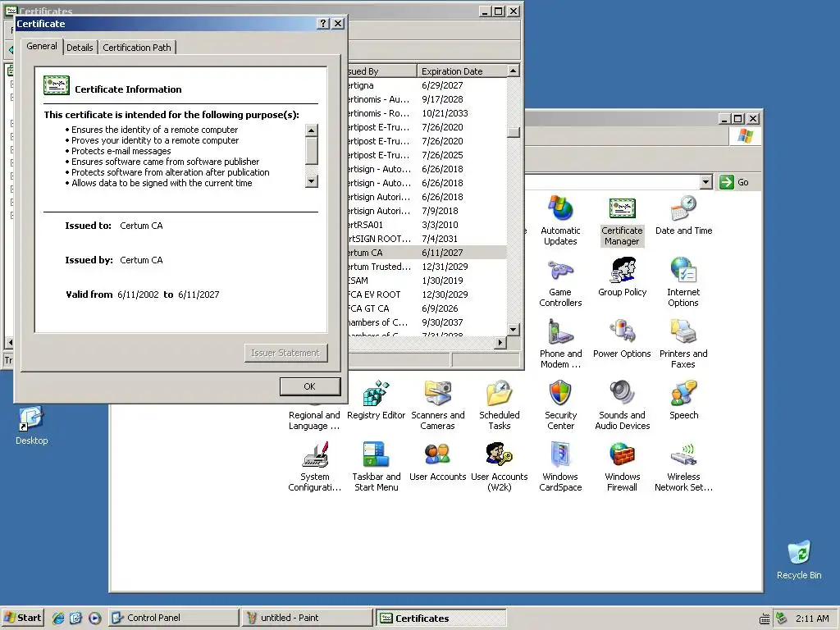Expand the Control Panel address dropdown
Viewport: 840px width, 630px height.
[x=706, y=182]
